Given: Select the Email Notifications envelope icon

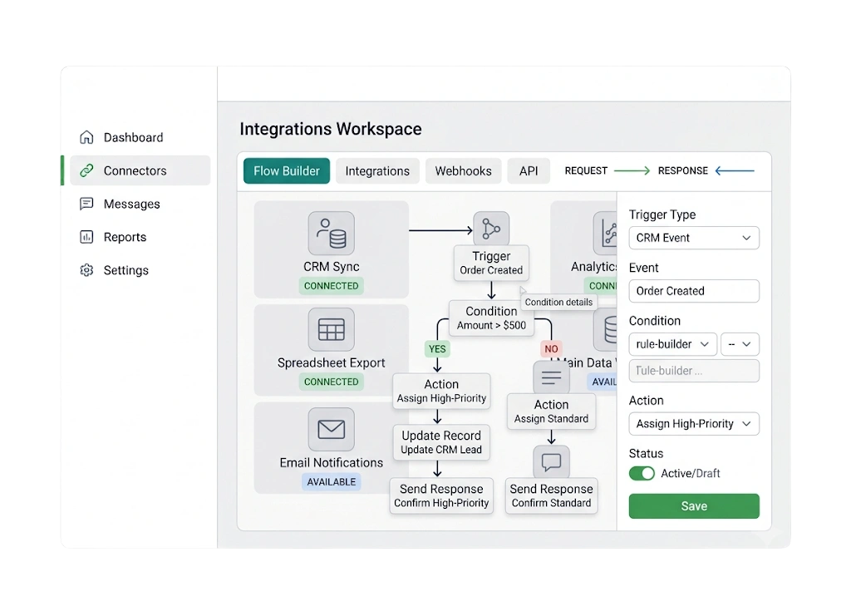Looking at the screenshot, I should tap(331, 429).
